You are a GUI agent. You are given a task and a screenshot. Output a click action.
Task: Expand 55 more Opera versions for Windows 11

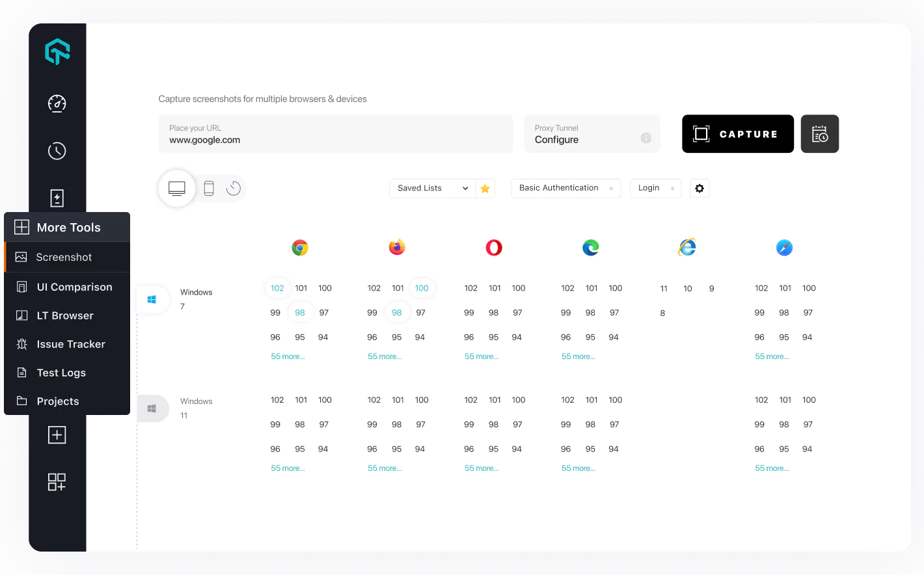(x=482, y=468)
